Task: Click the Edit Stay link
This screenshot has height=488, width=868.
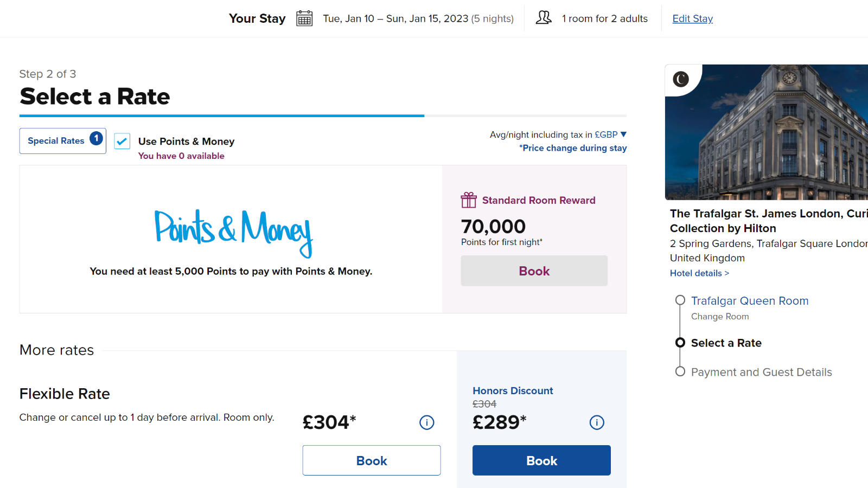Action: pos(693,18)
